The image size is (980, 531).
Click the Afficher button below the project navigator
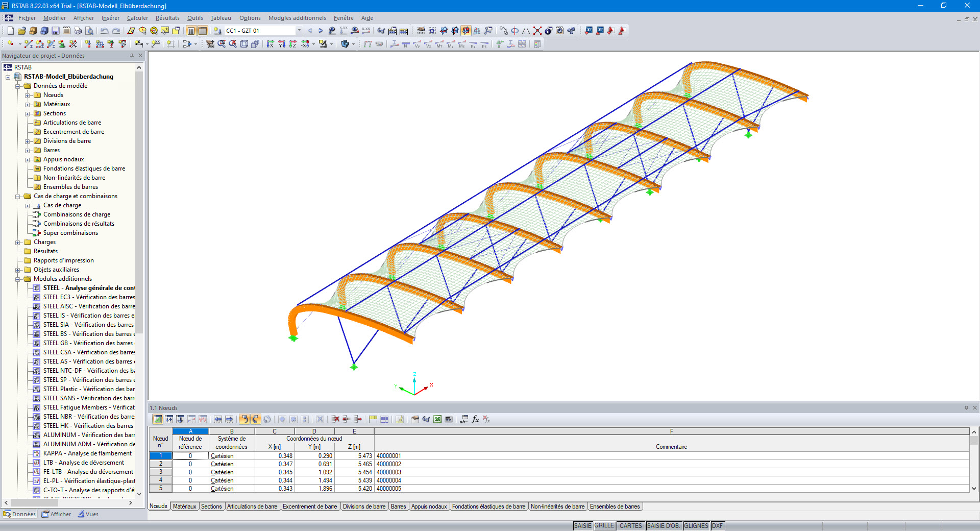57,514
